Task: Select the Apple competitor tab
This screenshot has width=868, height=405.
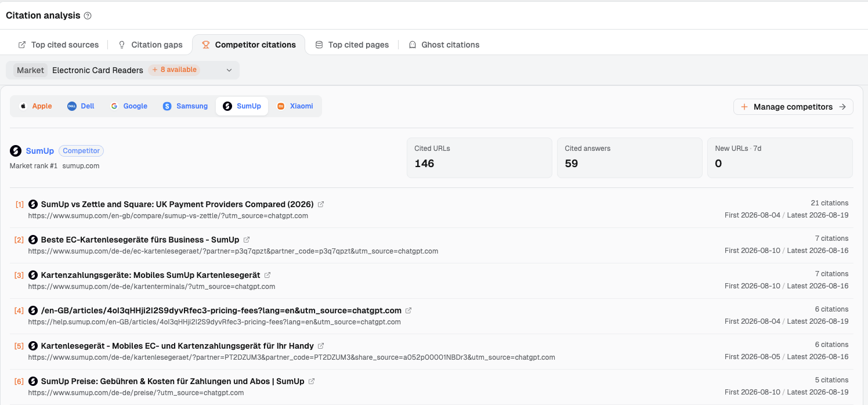Action: 35,106
